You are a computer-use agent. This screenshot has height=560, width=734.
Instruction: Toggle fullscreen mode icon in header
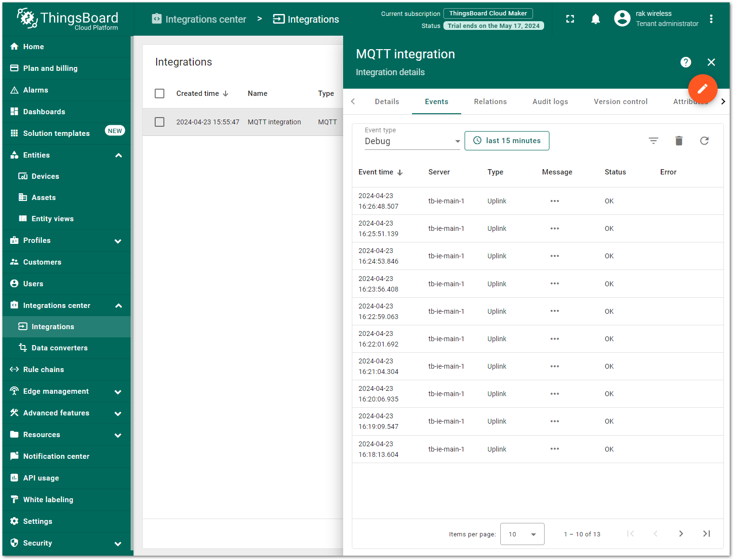coord(570,19)
